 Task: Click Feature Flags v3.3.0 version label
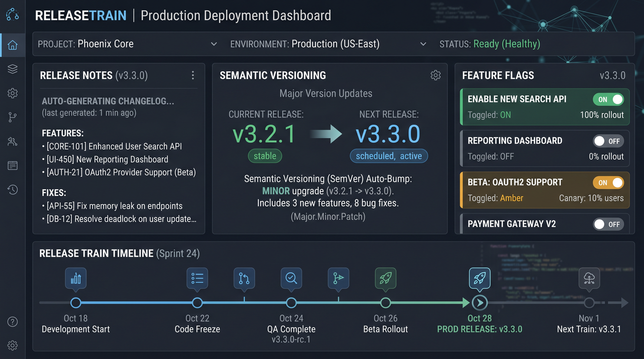pyautogui.click(x=613, y=75)
